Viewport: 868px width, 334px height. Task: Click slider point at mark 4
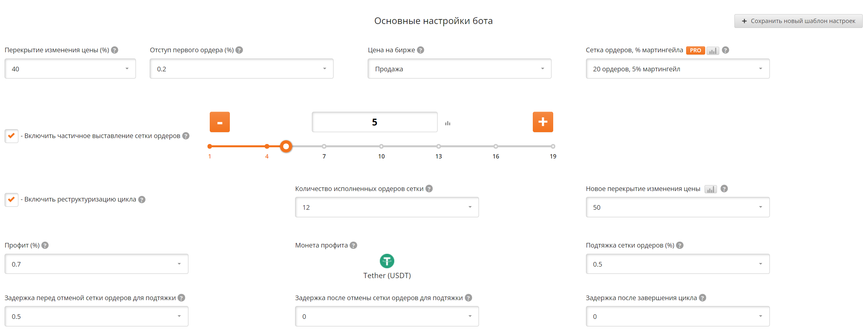[x=267, y=146]
